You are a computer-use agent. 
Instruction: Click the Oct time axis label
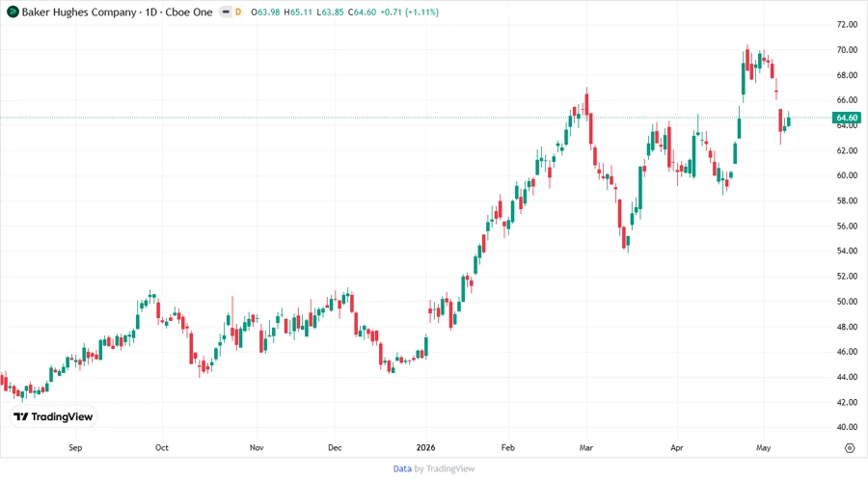coord(162,447)
